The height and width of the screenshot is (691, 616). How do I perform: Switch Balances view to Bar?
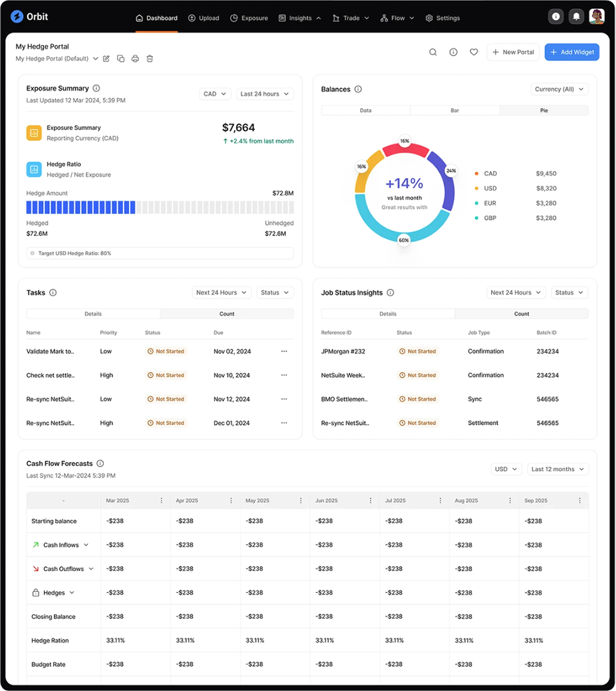[x=455, y=111]
